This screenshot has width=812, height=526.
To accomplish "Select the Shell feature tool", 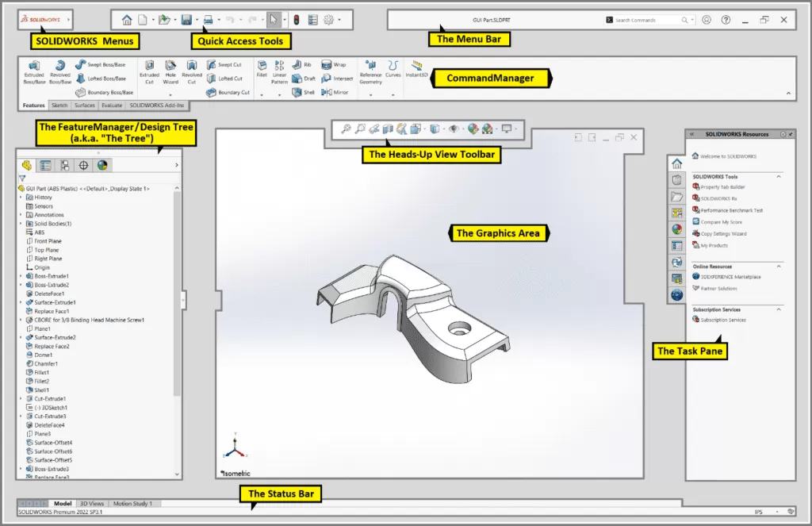I will [x=304, y=92].
